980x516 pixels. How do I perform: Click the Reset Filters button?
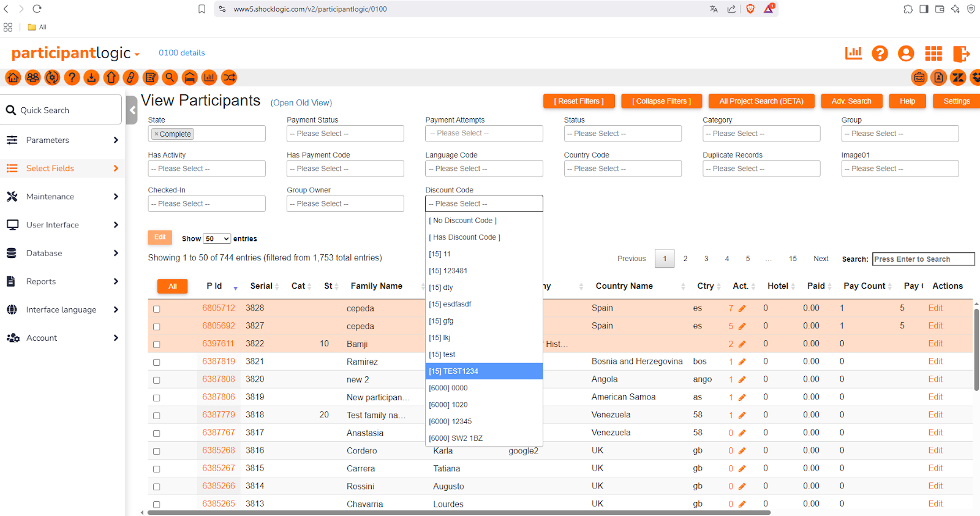[579, 101]
